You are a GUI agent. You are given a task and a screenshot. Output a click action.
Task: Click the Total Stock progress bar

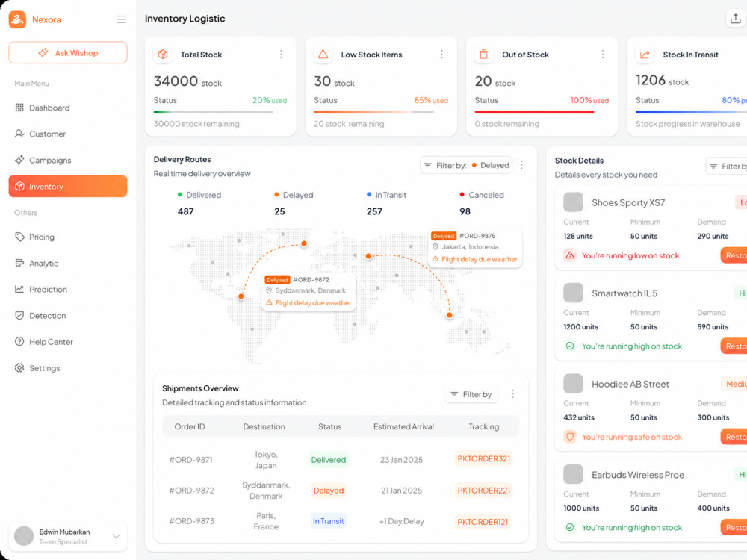(x=214, y=112)
